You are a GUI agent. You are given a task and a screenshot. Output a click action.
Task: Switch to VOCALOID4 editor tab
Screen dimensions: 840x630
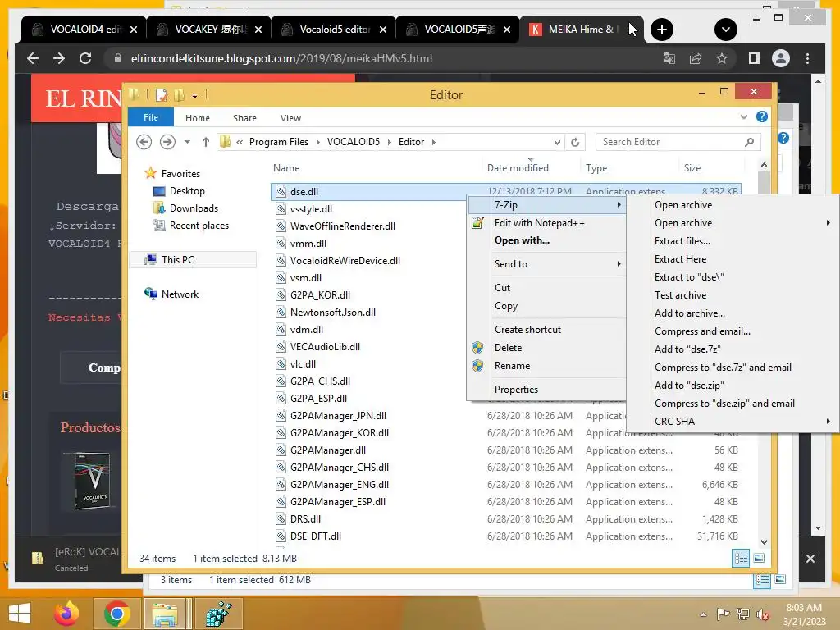(83, 30)
